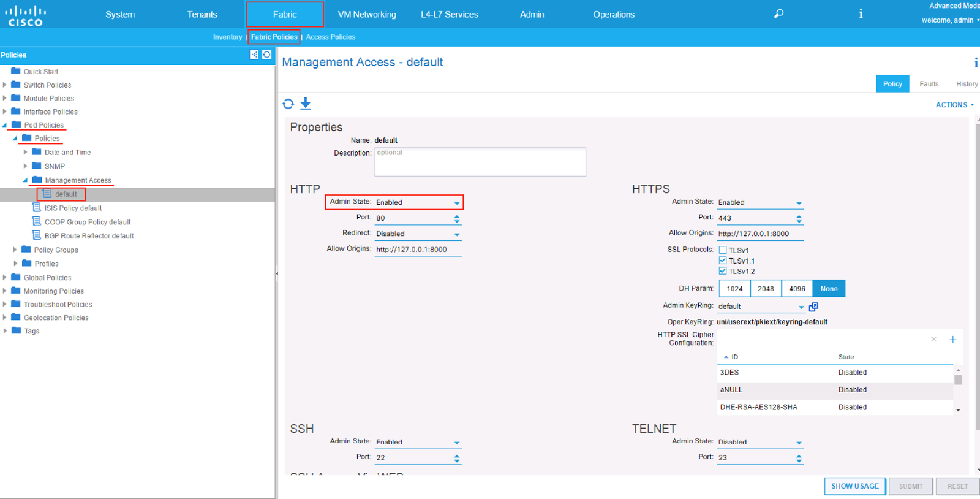980x499 pixels.
Task: Click the Policies panel tree layout icon
Action: [254, 55]
